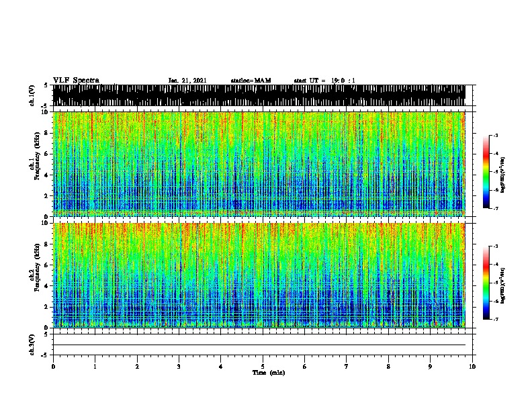Click time axis tick label "4"
Image resolution: width=532 pixels, height=411 pixels.
pos(221,367)
